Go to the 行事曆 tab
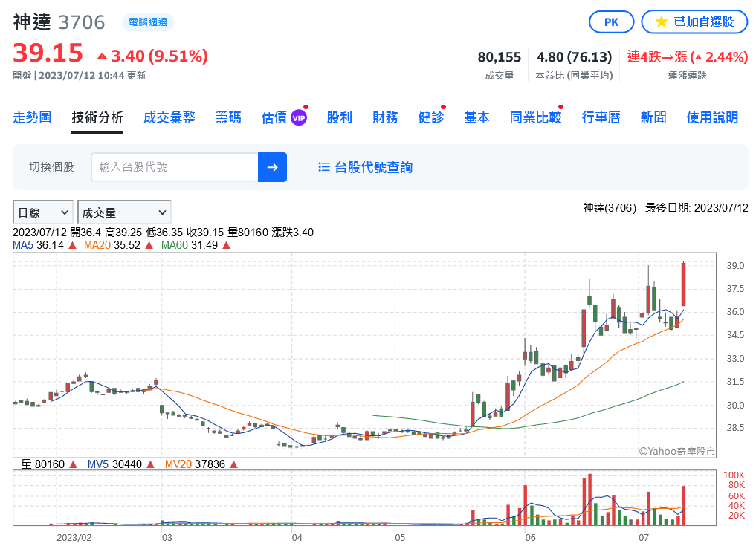Image resolution: width=756 pixels, height=546 pixels. [x=601, y=117]
